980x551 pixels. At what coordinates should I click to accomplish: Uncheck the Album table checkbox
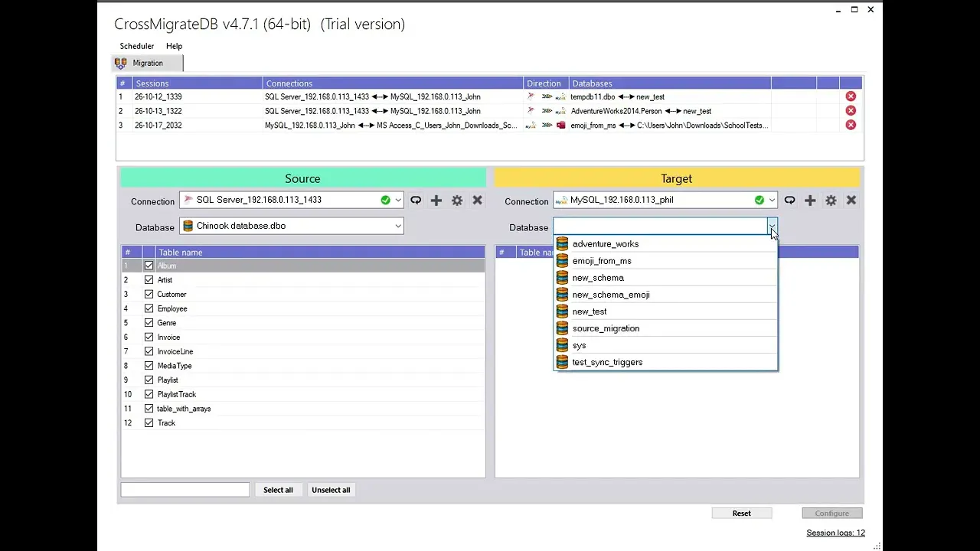click(149, 266)
